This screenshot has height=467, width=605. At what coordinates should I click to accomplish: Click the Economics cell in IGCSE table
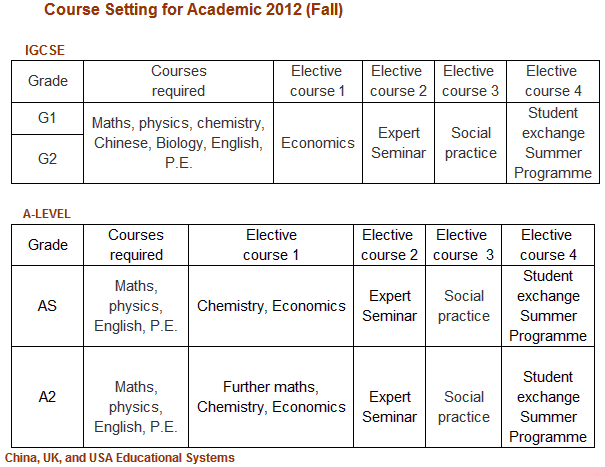[317, 143]
